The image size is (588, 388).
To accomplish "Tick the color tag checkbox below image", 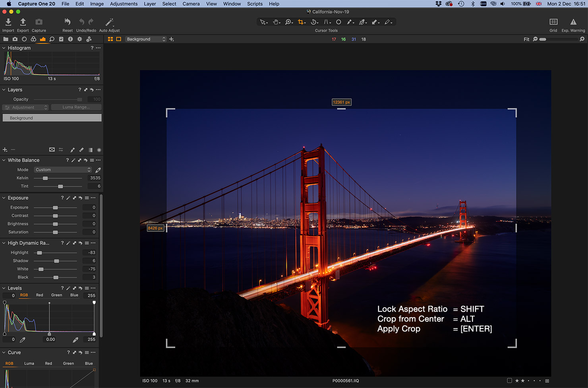I will point(509,381).
